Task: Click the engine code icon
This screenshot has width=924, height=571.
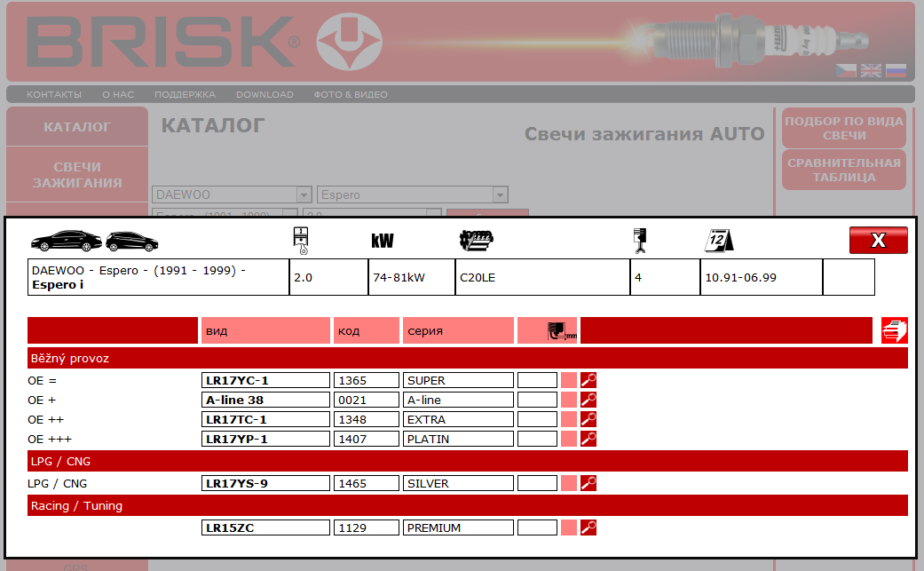Action: [x=476, y=240]
